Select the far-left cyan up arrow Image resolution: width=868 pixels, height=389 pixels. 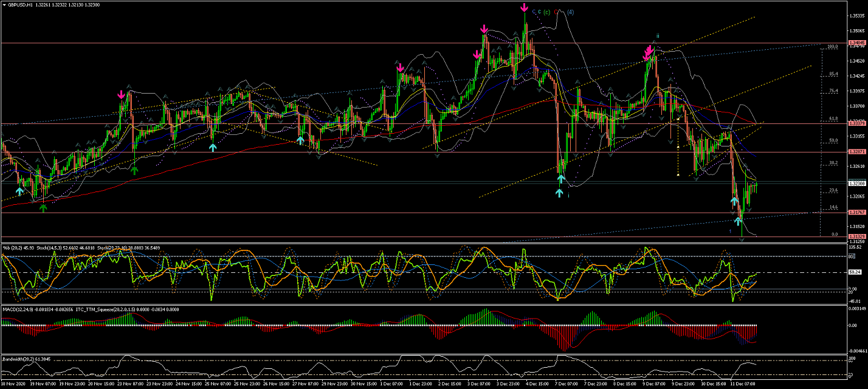(x=19, y=191)
